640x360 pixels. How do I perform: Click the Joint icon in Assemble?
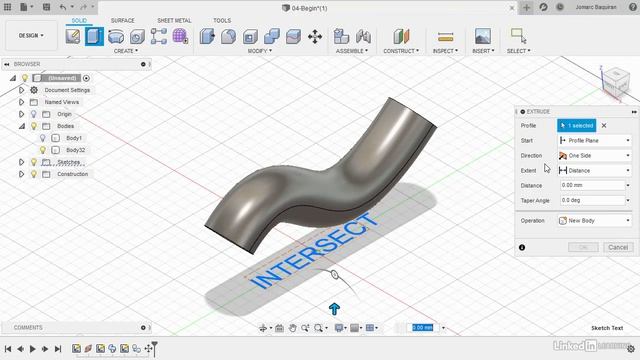(363, 36)
